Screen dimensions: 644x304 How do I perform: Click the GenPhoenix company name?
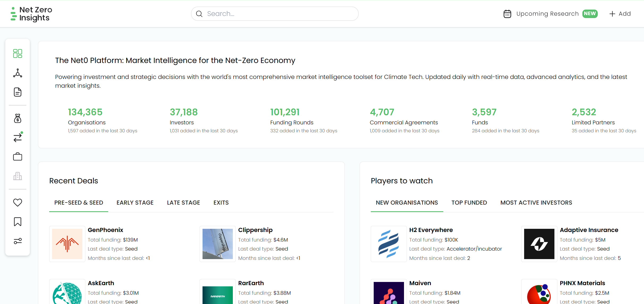tap(105, 230)
